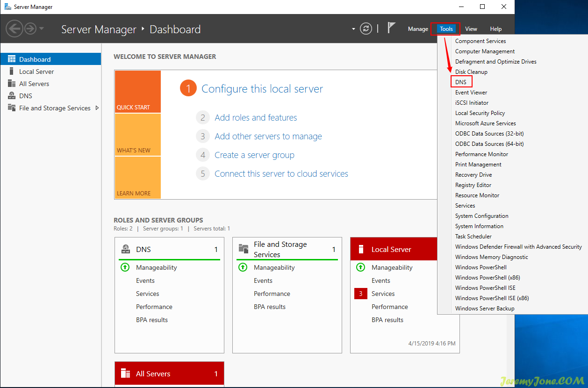Select Dashboard in the left sidebar
Viewport: 588px width, 388px height.
point(50,59)
